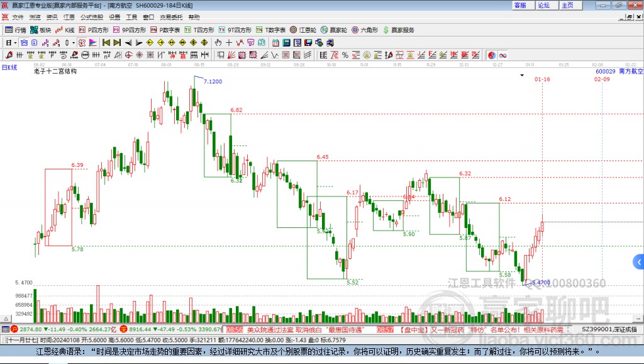
Task: Click the first yellow diamond move-left icon
Action: tap(150, 43)
